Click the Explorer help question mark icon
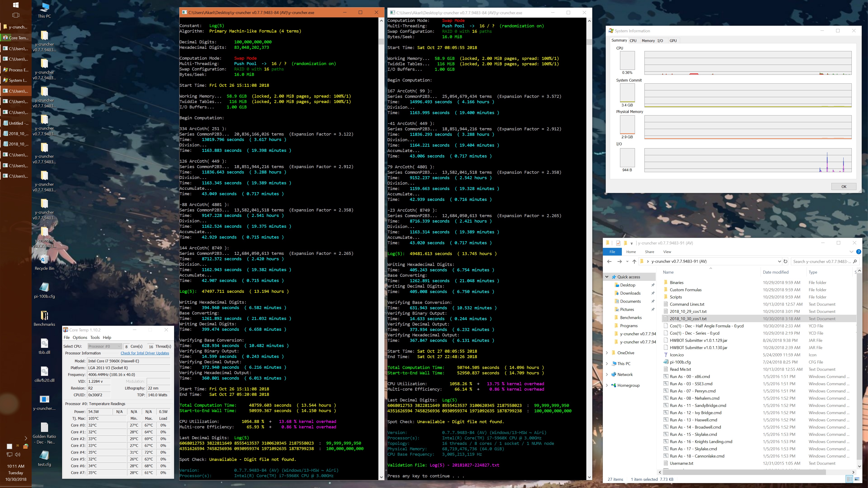Viewport: 868px width, 488px height. pos(859,252)
